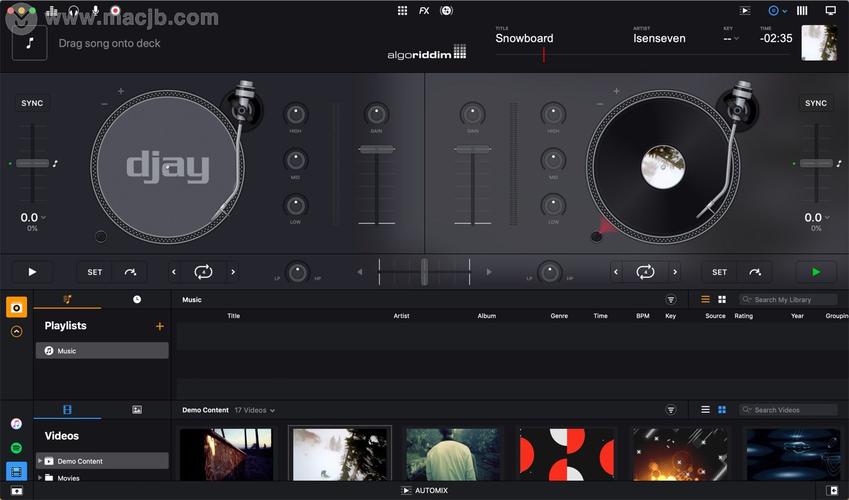The height and width of the screenshot is (500, 849).
Task: Open the key dropdown on deck 2
Action: pos(731,38)
